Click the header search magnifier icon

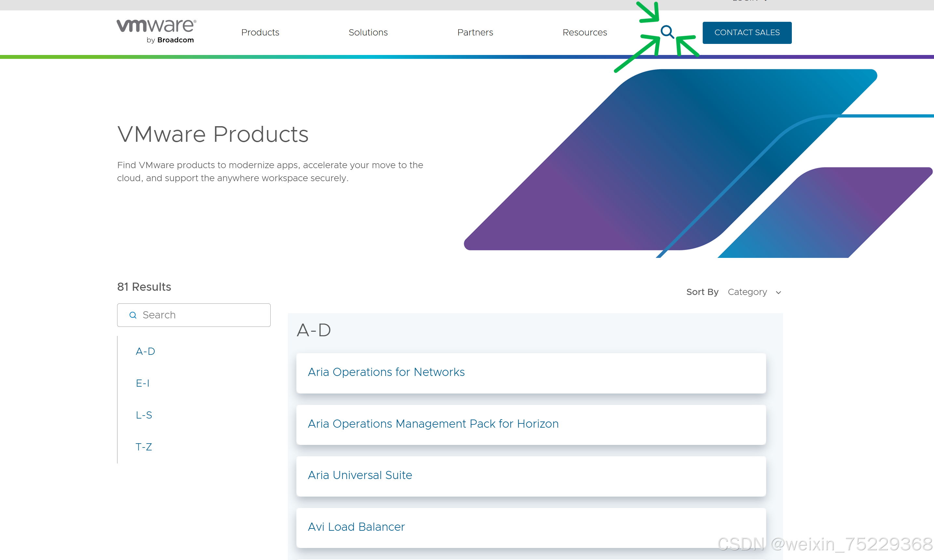tap(667, 32)
